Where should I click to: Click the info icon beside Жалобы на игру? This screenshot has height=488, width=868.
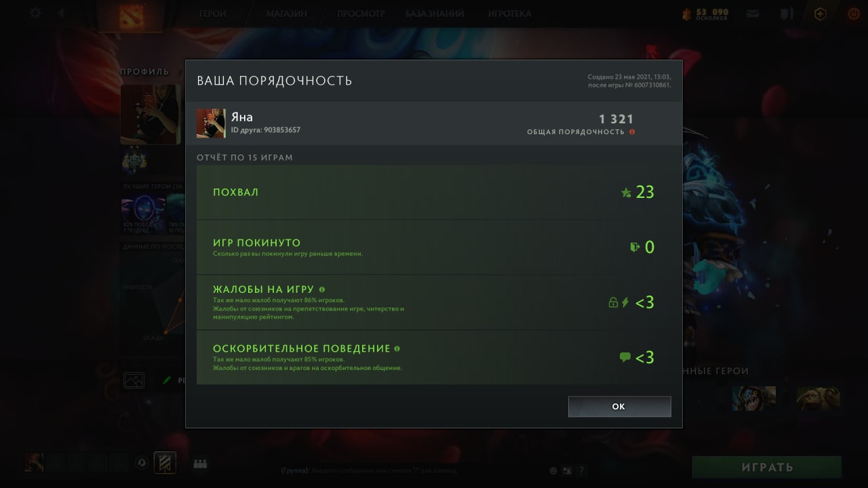(x=322, y=289)
